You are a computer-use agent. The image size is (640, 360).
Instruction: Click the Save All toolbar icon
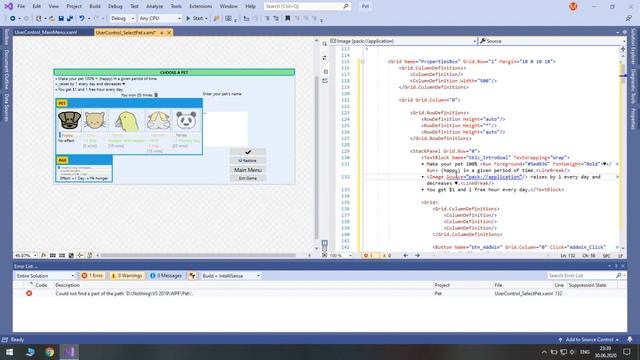[70, 18]
